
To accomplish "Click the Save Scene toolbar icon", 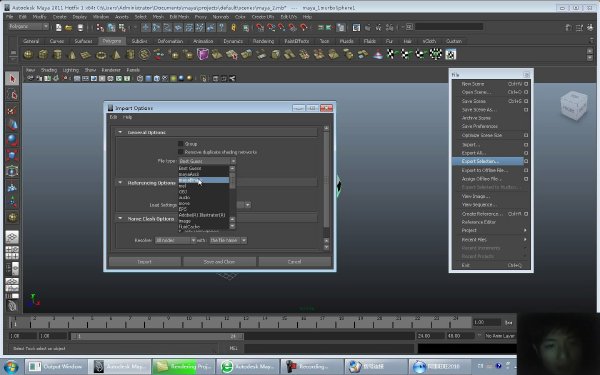I will tap(80, 28).
